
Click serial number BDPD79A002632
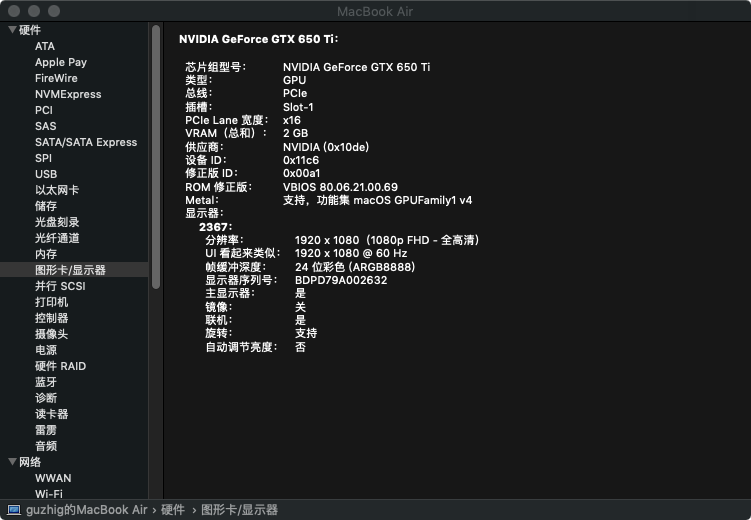tap(341, 280)
